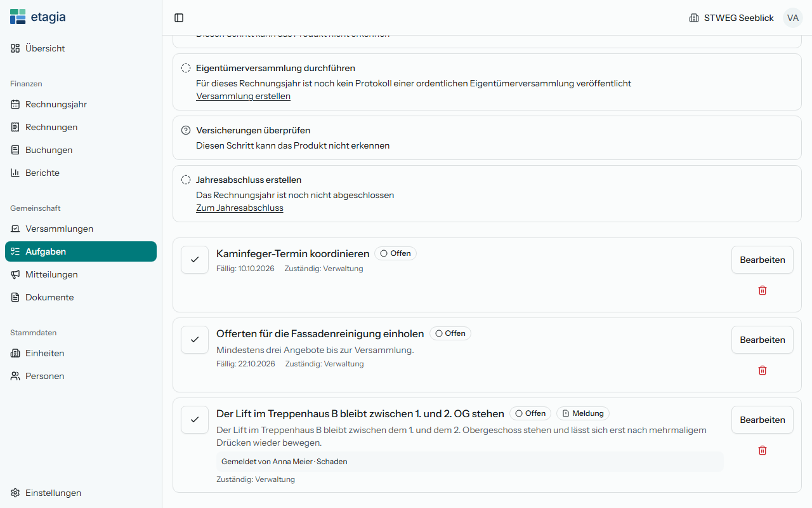The width and height of the screenshot is (812, 508).
Task: Follow the Versammlung erstellen link
Action: click(243, 97)
